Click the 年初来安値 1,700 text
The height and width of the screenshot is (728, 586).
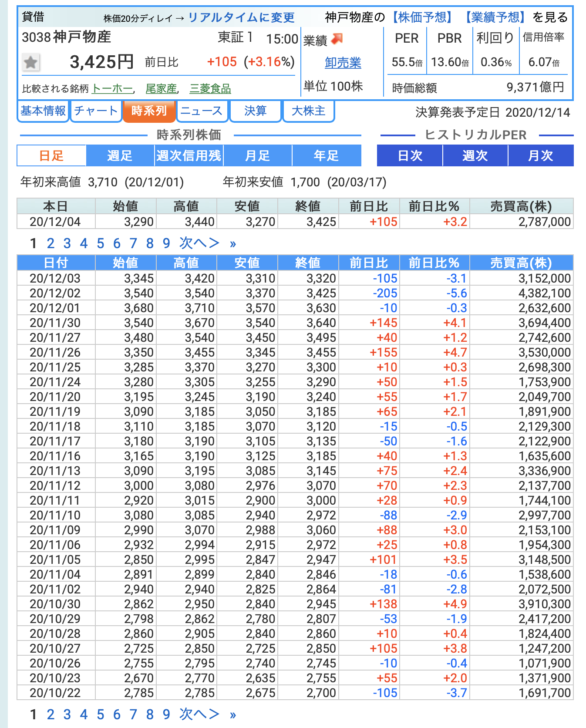tap(305, 182)
